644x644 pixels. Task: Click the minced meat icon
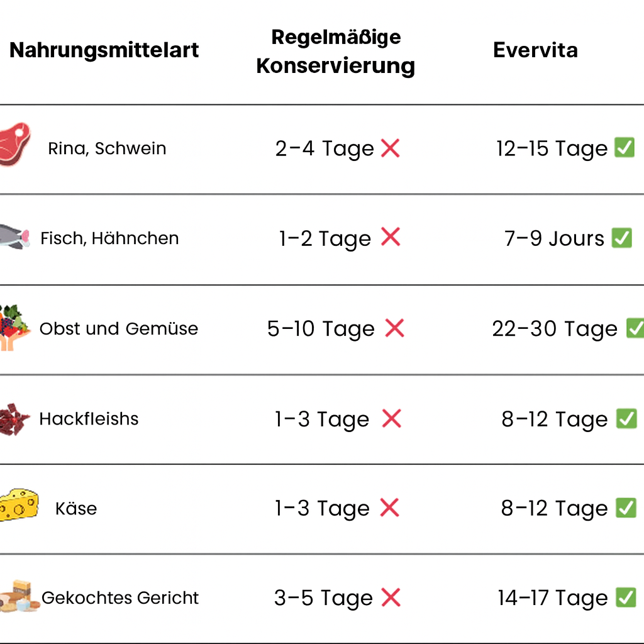pyautogui.click(x=14, y=419)
